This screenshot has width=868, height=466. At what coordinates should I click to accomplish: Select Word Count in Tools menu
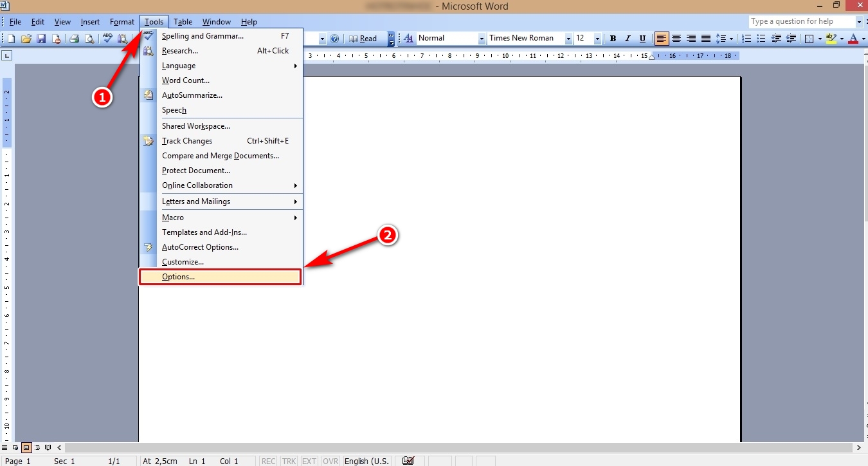point(222,80)
